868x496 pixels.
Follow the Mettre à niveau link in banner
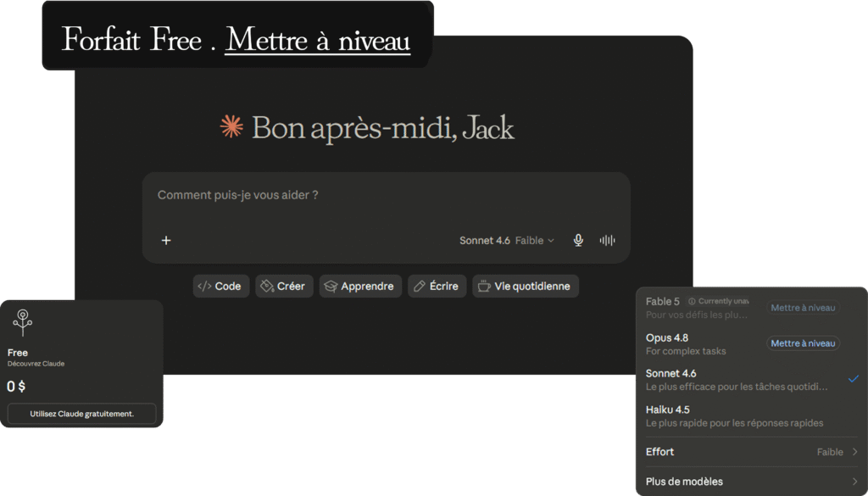[x=317, y=39]
